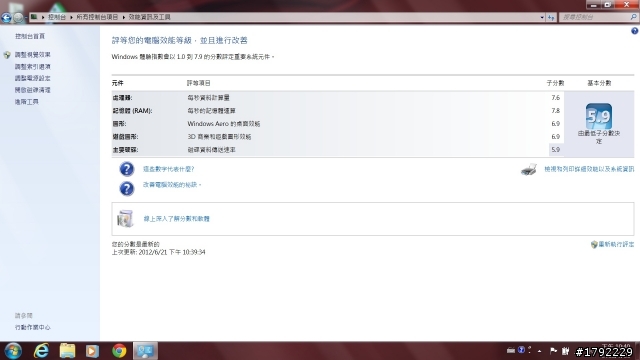This screenshot has height=360, width=640.
Task: Open the round blue Help button at top right
Action: pos(635,31)
